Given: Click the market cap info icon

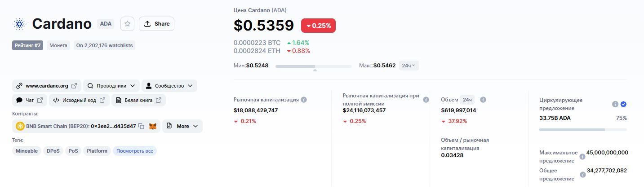Looking at the screenshot, I should (304, 100).
